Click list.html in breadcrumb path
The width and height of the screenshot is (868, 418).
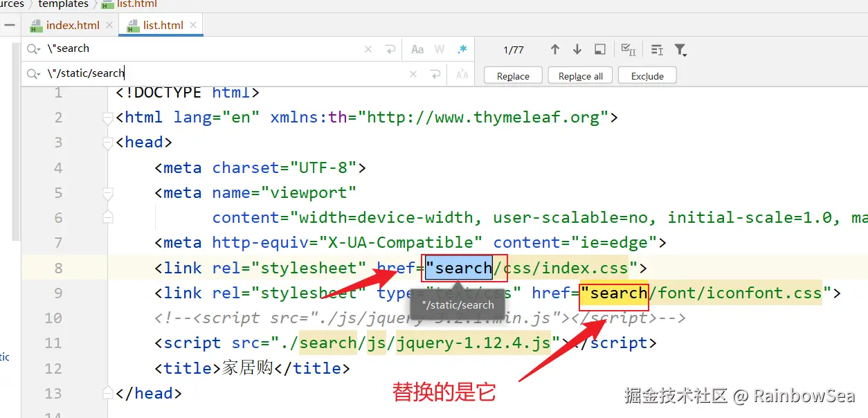[137, 4]
